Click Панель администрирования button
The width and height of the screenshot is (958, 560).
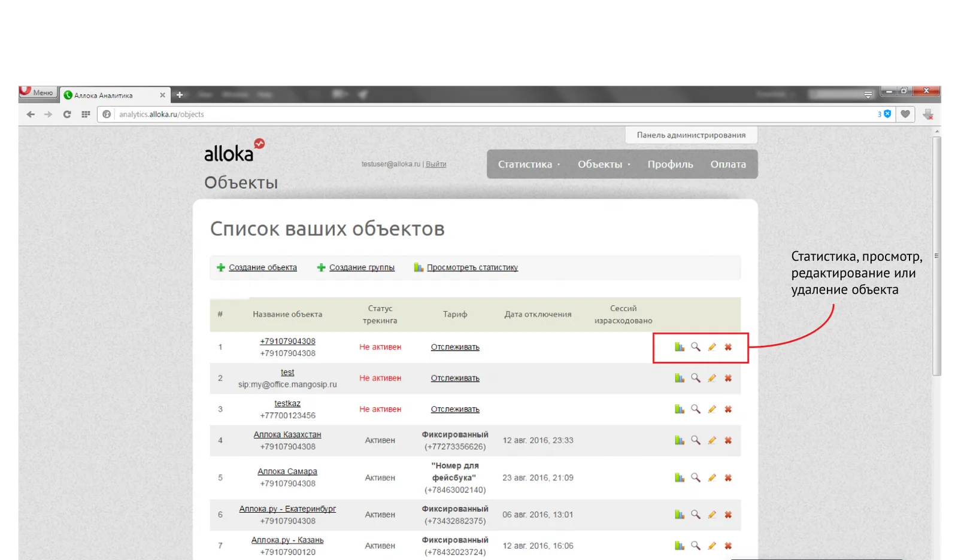[x=691, y=135]
